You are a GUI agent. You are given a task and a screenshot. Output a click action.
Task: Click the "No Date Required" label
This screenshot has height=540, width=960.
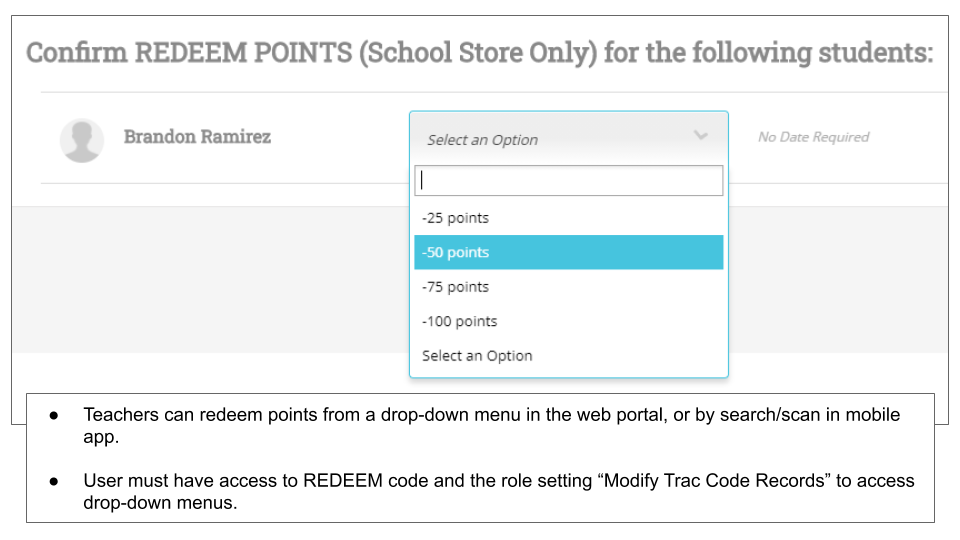[x=813, y=137]
